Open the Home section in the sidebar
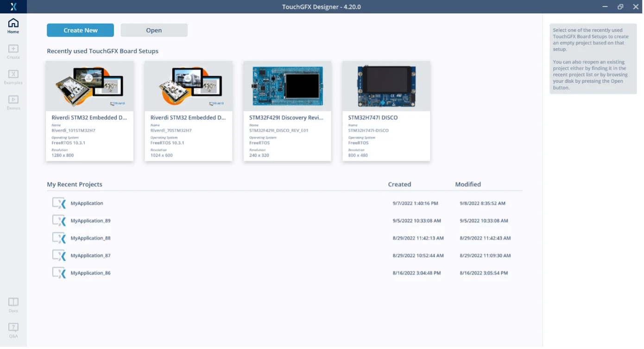Image resolution: width=644 pixels, height=349 pixels. (13, 26)
